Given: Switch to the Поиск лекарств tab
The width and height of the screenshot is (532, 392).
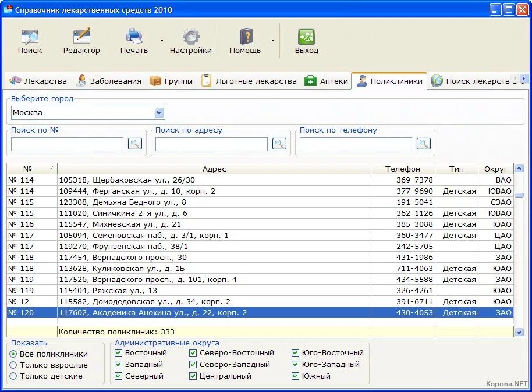Looking at the screenshot, I should click(x=470, y=81).
